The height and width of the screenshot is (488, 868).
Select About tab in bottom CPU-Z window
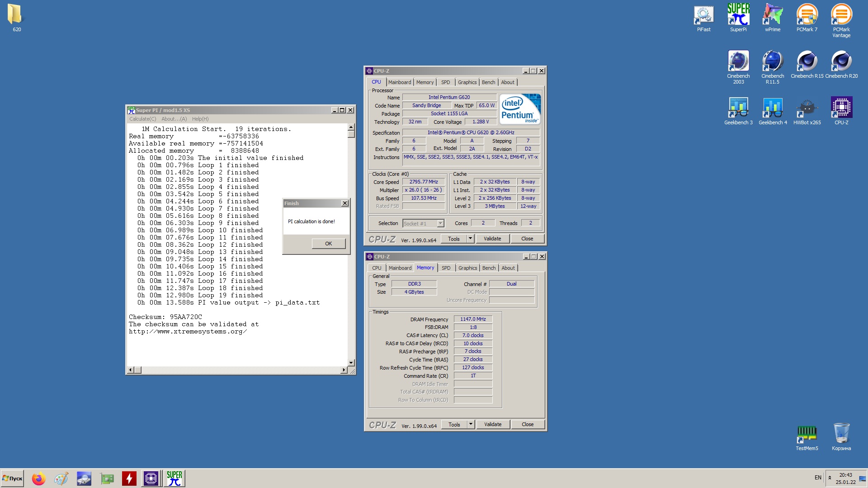click(x=508, y=268)
